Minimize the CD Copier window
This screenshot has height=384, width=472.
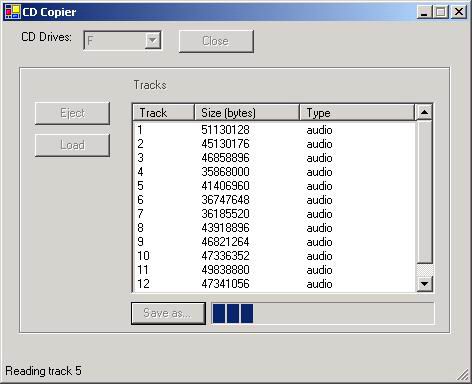[x=424, y=12]
